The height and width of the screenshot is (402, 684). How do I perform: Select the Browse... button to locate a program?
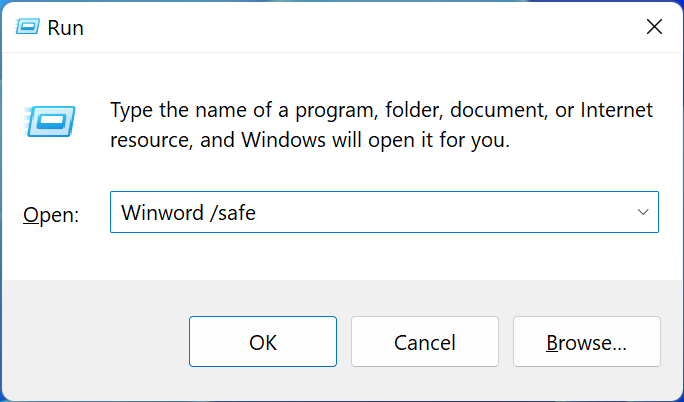587,341
